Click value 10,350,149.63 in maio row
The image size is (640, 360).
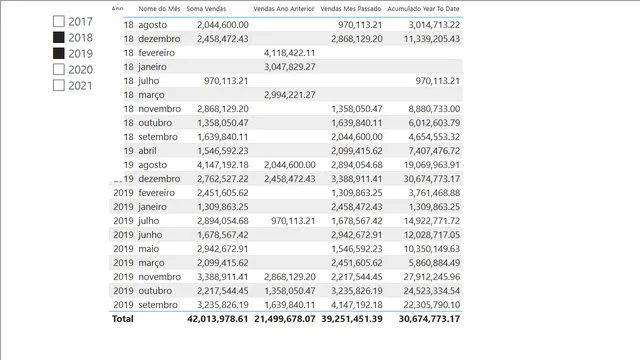pyautogui.click(x=432, y=249)
